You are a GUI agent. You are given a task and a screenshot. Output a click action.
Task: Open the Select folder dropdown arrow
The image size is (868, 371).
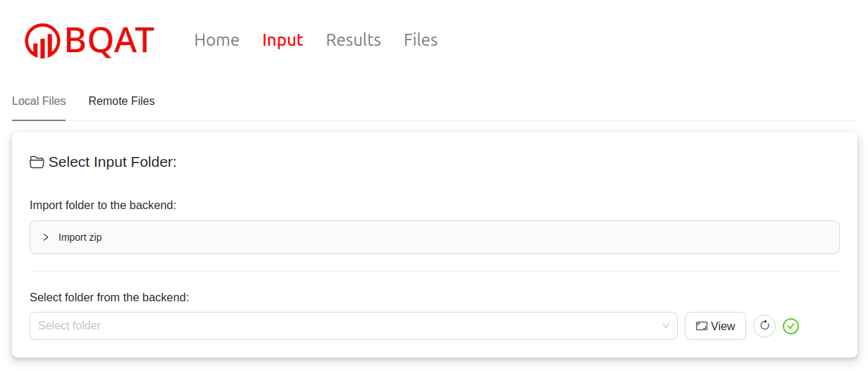pos(666,326)
